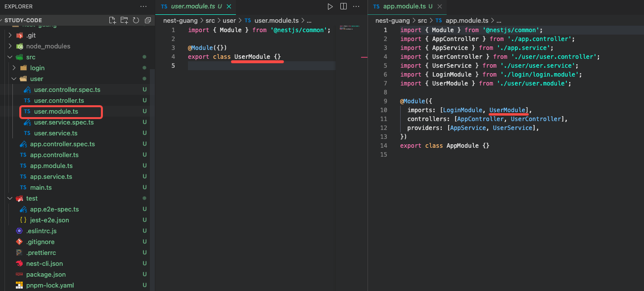
Task: Run the user.module.ts file with play icon
Action: [x=330, y=6]
